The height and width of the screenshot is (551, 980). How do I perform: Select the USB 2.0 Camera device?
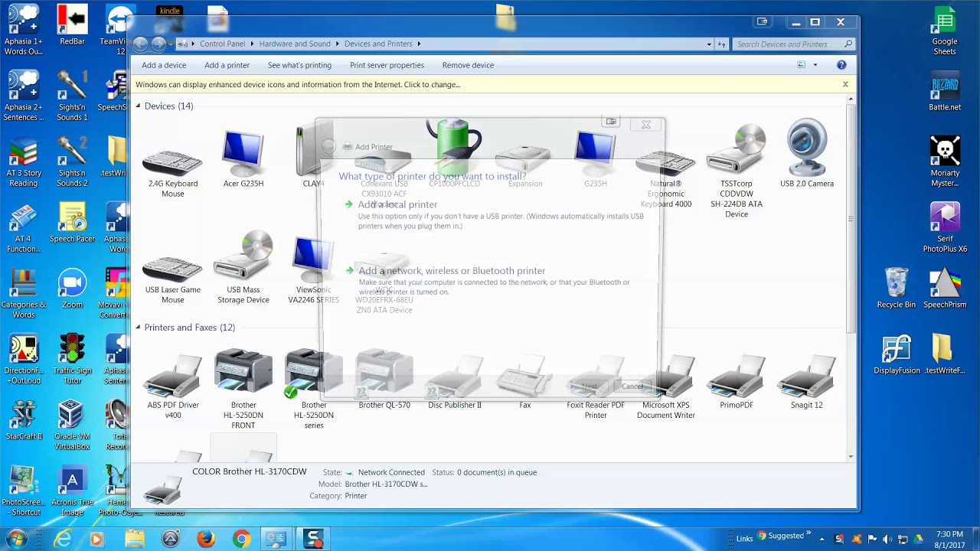point(807,154)
